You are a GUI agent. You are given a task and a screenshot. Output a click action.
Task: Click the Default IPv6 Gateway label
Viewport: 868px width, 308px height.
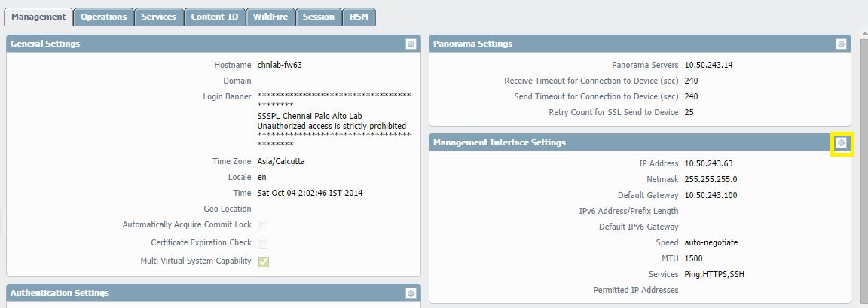point(638,227)
